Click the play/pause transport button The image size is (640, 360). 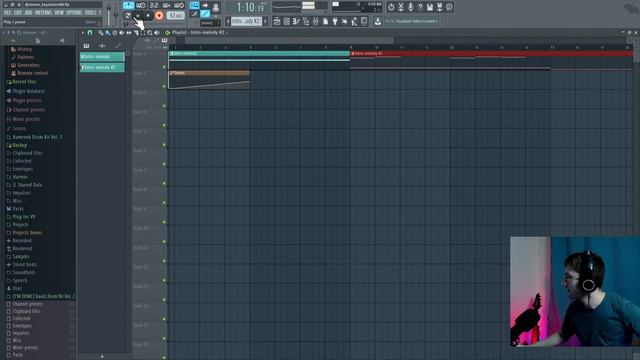138,16
